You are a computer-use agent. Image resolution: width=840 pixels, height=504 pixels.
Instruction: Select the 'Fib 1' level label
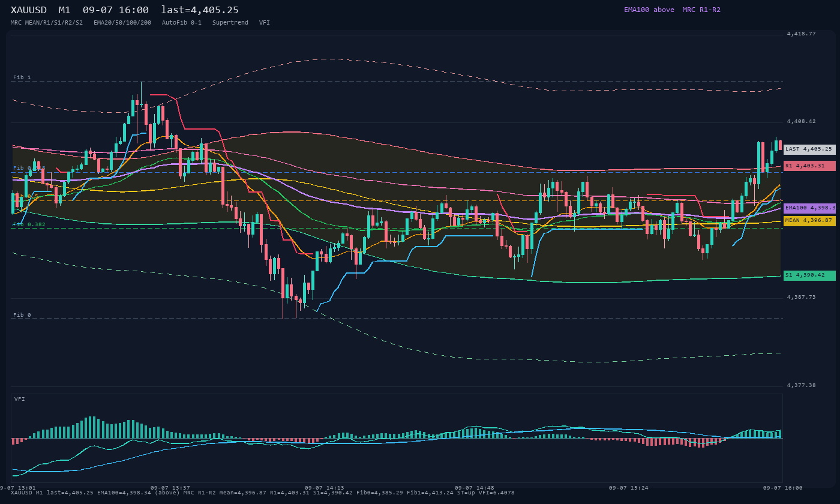point(22,77)
